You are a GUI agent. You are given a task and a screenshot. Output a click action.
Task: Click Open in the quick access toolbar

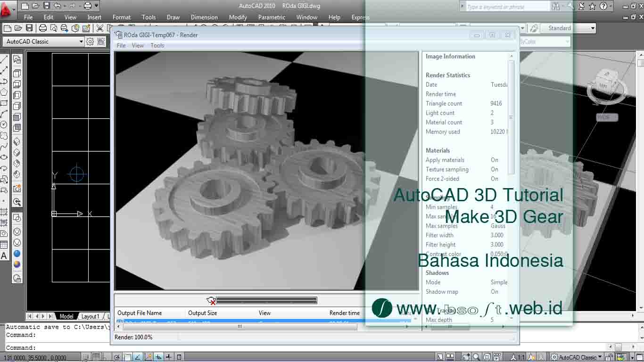36,6
